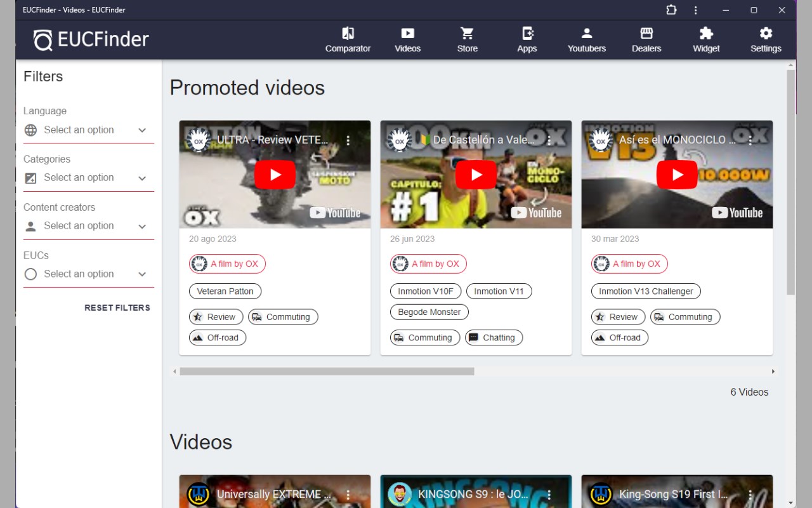Click the RESET FILTERS button
Image resolution: width=812 pixels, height=508 pixels.
point(117,308)
